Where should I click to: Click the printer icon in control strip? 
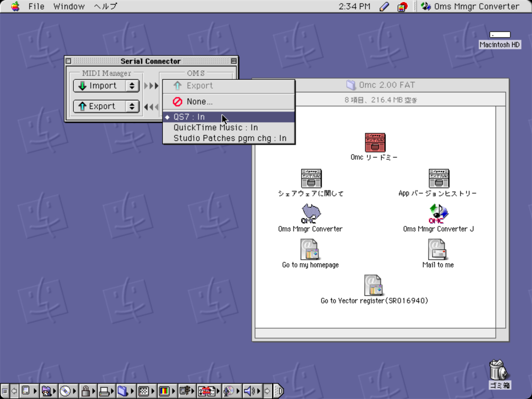pyautogui.click(x=104, y=391)
